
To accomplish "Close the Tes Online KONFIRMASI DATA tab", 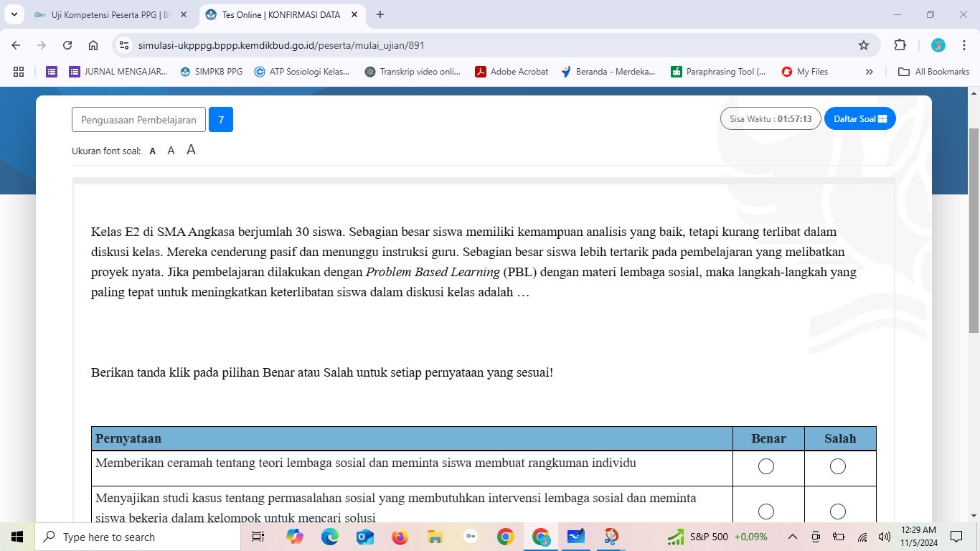I will tap(354, 14).
